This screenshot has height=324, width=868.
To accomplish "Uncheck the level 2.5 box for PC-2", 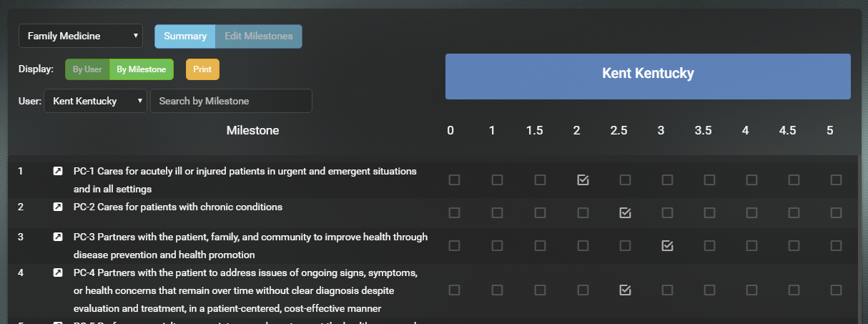I will (625, 212).
